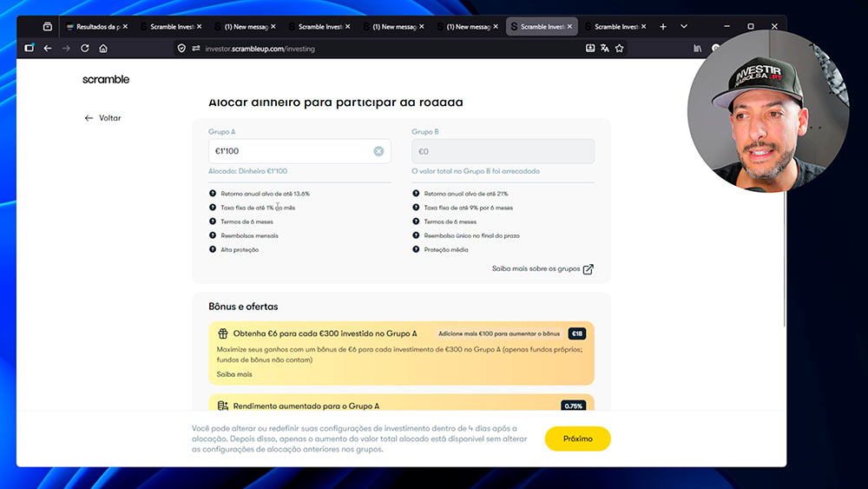Screen dimensions: 868x489
Task: Open the install app icon in address bar
Action: point(590,49)
